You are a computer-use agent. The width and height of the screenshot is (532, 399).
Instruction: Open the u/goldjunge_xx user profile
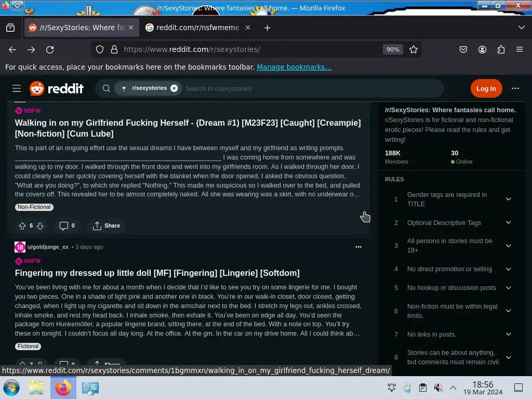48,247
